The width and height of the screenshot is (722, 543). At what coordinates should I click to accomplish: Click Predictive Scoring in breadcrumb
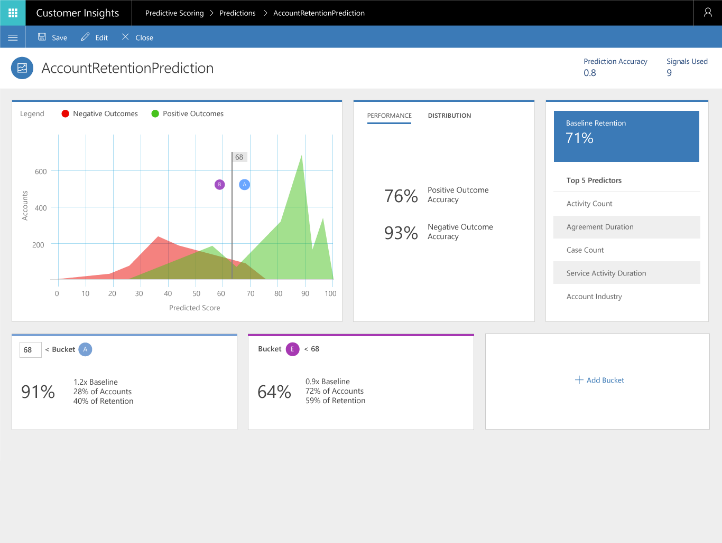174,13
